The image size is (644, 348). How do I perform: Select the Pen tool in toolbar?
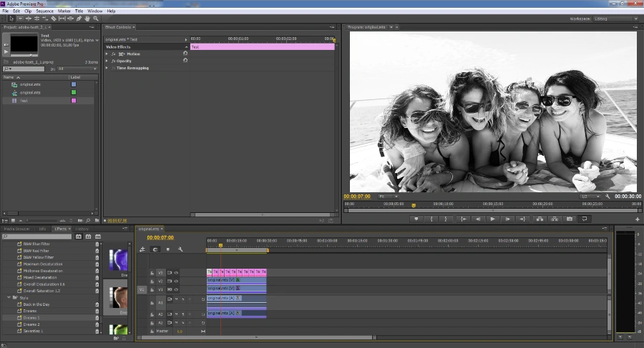click(x=79, y=19)
